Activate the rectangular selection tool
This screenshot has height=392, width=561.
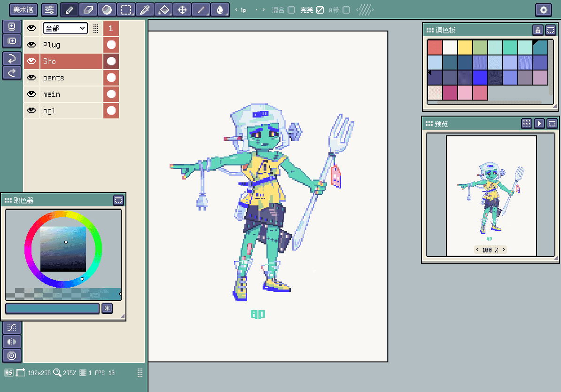(x=126, y=9)
